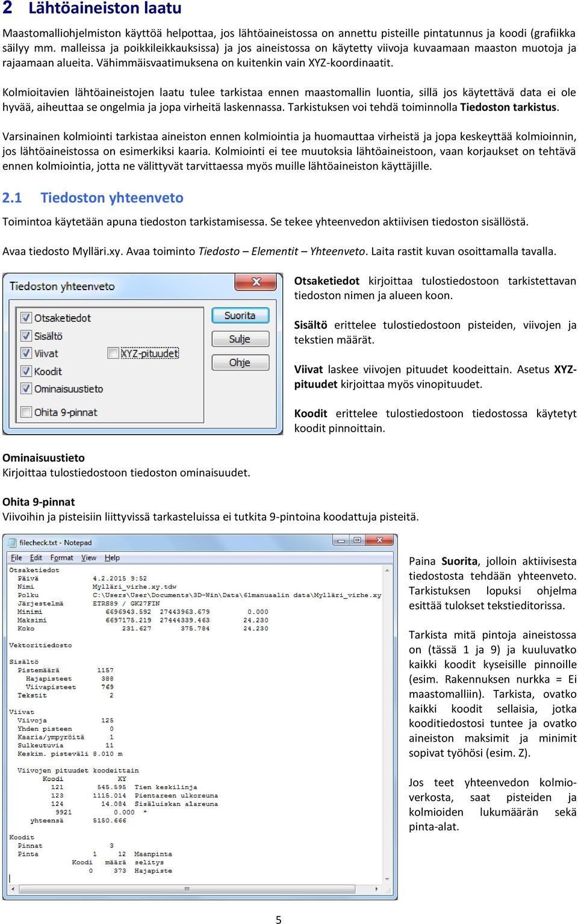578x924 pixels.
Task: Open the File menu in Notepad
Action: tap(16, 558)
